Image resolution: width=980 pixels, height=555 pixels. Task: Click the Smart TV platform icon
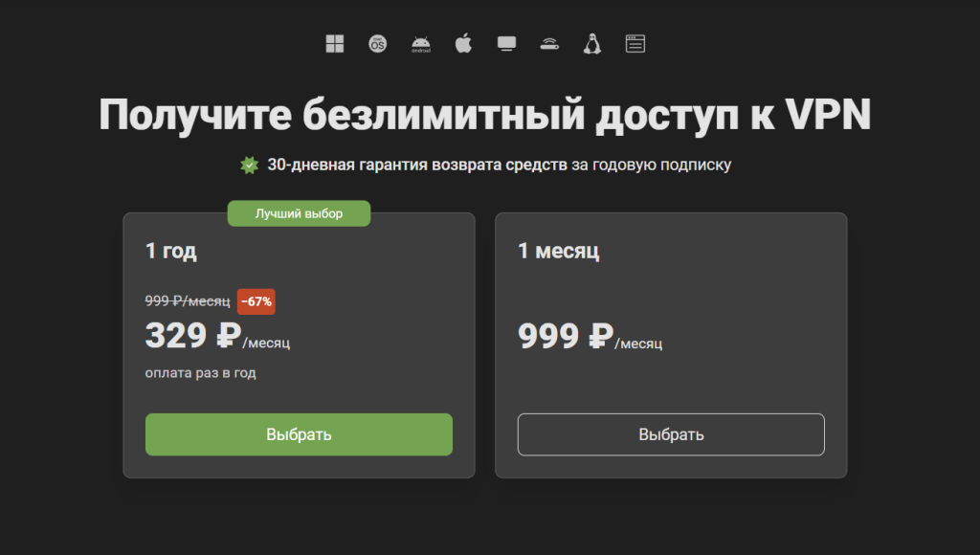[506, 44]
